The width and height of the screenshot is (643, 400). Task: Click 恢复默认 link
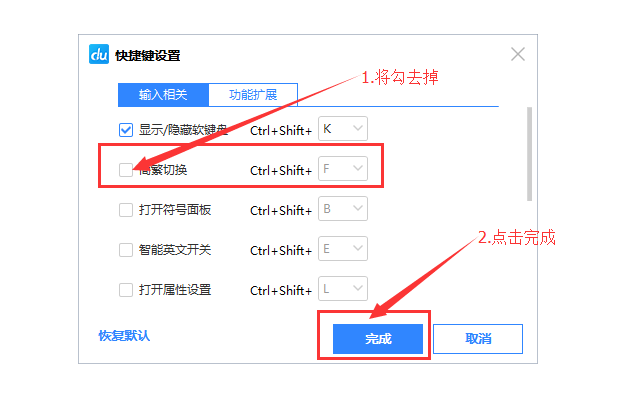tap(124, 336)
